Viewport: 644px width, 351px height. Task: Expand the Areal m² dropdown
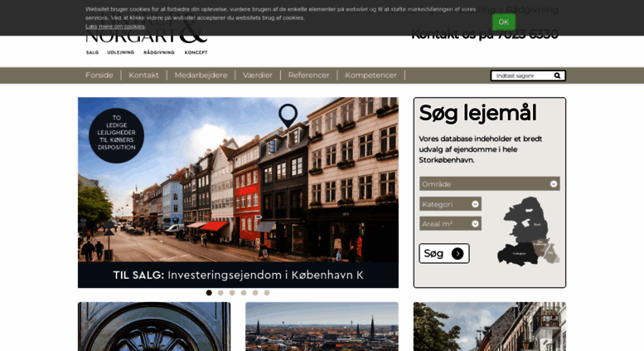point(450,223)
